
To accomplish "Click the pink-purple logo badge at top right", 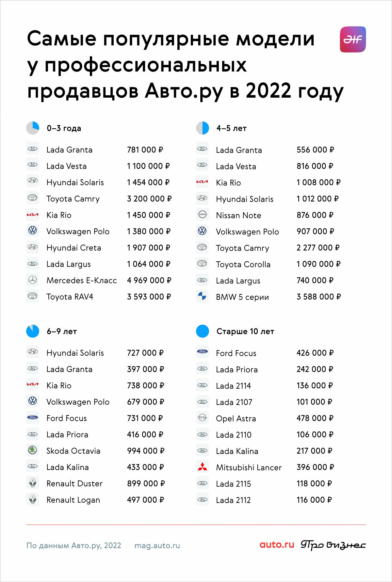I will [x=353, y=40].
